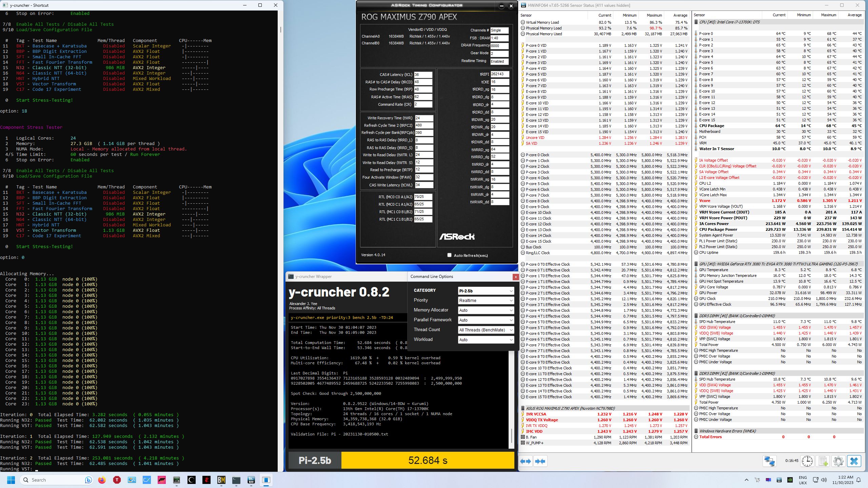
Task: Open memory chip app taskbar icon
Action: (x=177, y=480)
